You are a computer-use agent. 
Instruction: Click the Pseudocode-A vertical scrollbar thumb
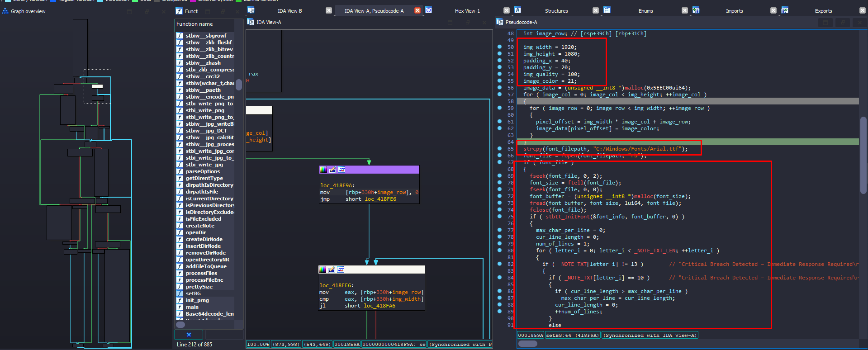pos(863,155)
